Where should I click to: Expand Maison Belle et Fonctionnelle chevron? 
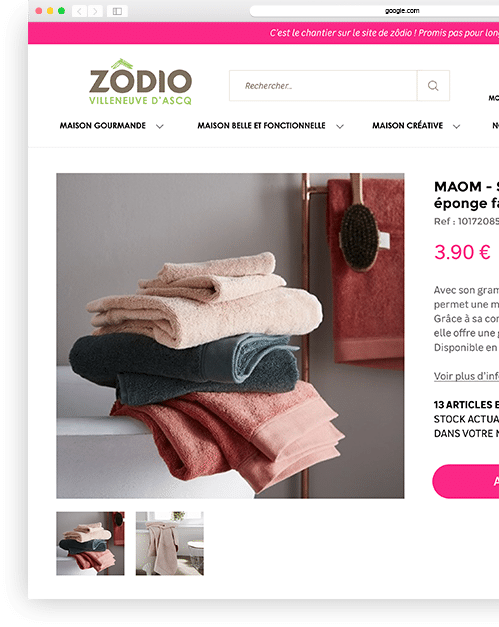pyautogui.click(x=340, y=126)
